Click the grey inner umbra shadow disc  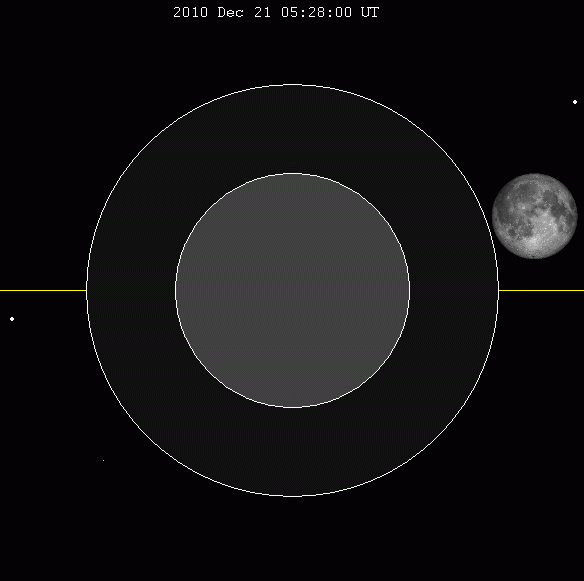click(292, 290)
